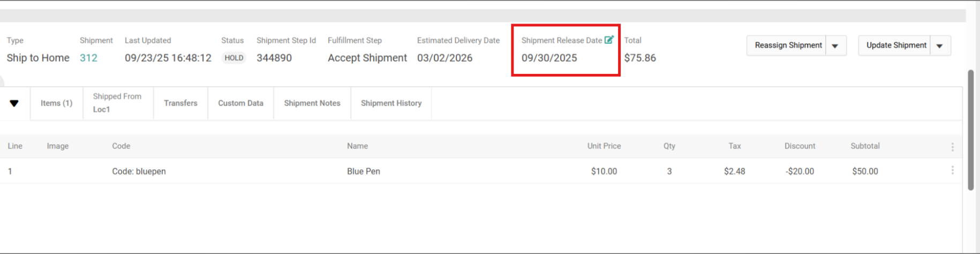Open the Blue Pen row actions menu

point(952,170)
